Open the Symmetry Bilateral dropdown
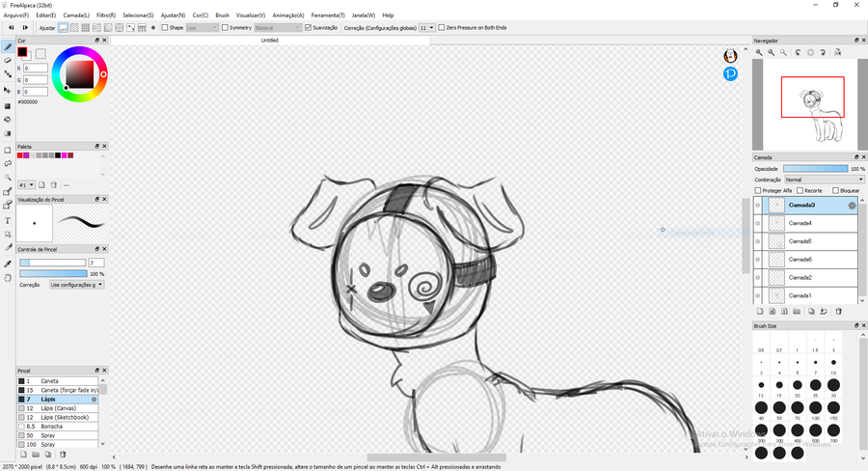Screen dimensions: 868x471 [278, 28]
